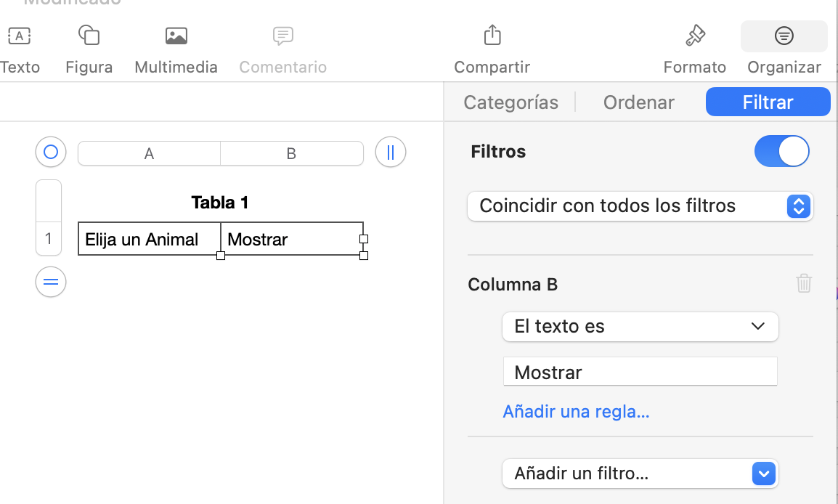Delete the Columna B filter with trash icon
This screenshot has height=504, width=838.
click(x=803, y=283)
